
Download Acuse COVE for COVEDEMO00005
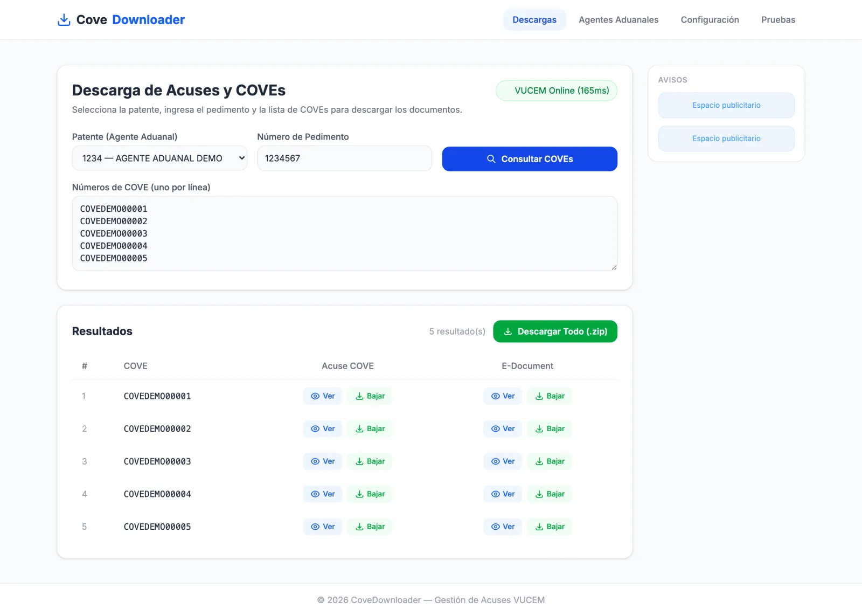click(370, 527)
